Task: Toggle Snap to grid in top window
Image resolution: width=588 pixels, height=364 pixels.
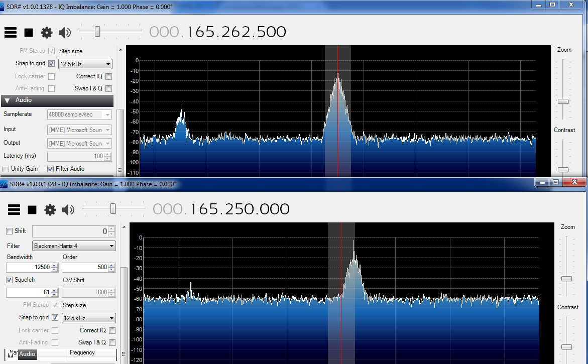Action: (x=51, y=63)
